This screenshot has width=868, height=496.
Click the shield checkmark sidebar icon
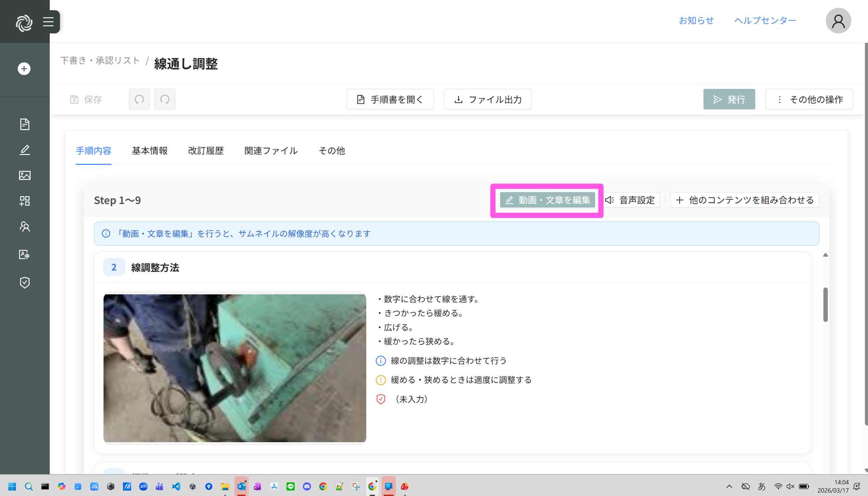click(x=25, y=282)
